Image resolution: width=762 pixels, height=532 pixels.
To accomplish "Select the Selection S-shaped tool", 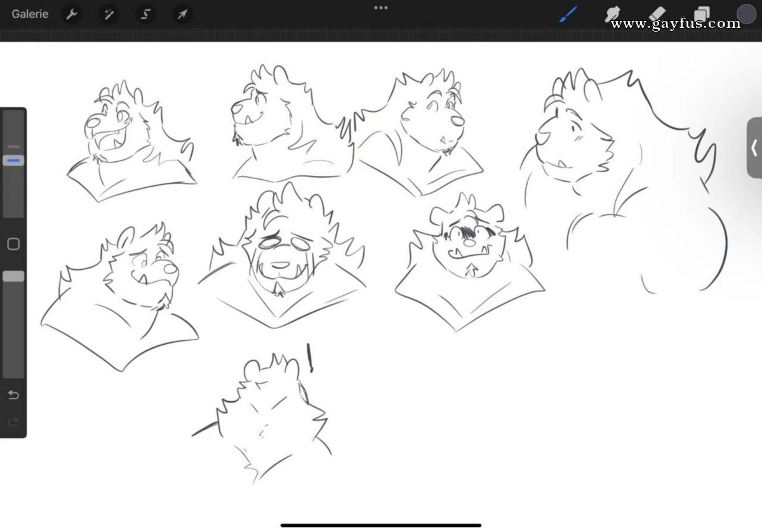I will point(145,14).
